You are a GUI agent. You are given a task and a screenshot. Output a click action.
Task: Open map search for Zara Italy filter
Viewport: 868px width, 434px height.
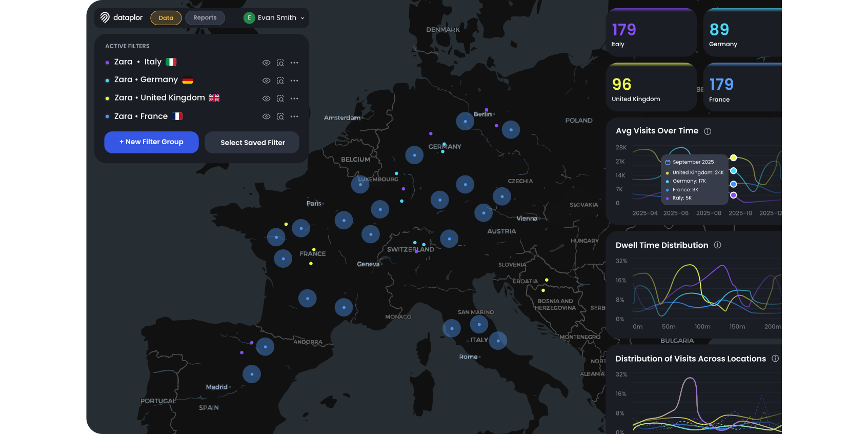(280, 63)
